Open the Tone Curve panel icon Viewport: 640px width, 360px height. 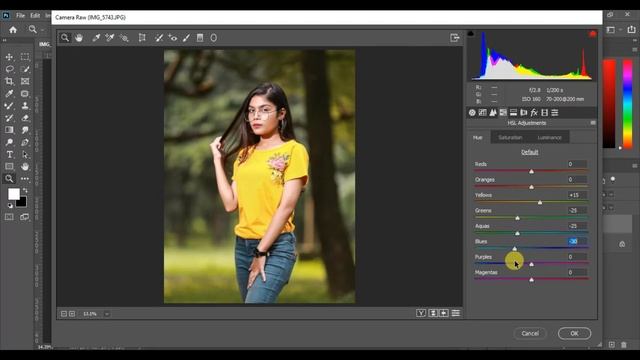(x=482, y=113)
